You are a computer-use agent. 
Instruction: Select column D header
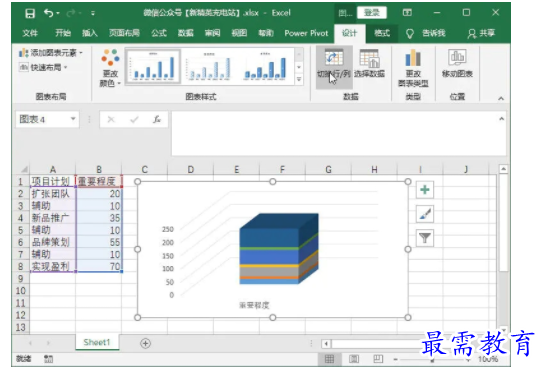coord(190,169)
